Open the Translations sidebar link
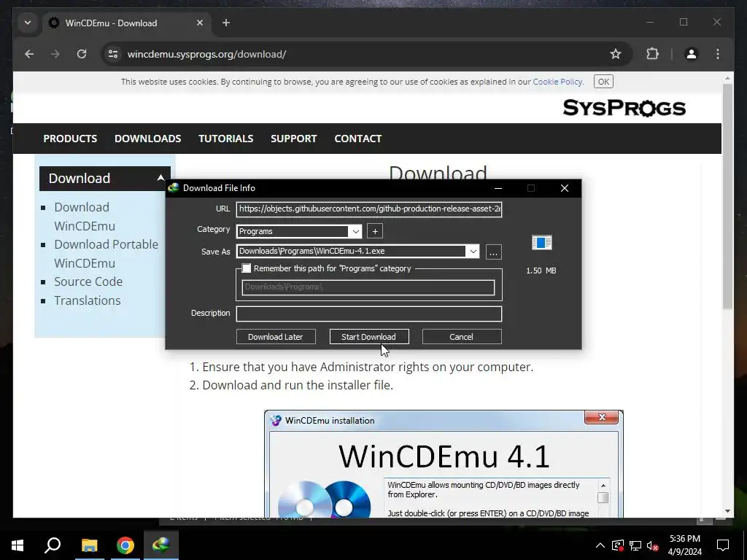 click(88, 301)
